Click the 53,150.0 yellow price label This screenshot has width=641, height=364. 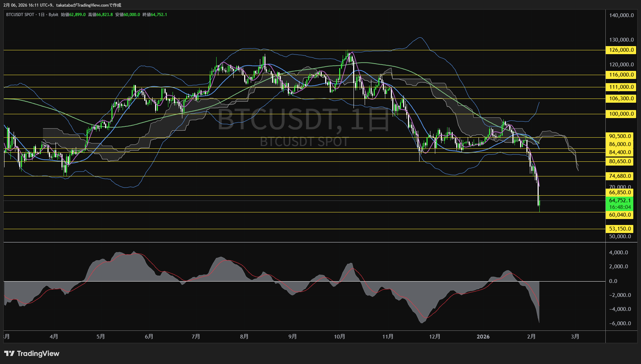620,229
